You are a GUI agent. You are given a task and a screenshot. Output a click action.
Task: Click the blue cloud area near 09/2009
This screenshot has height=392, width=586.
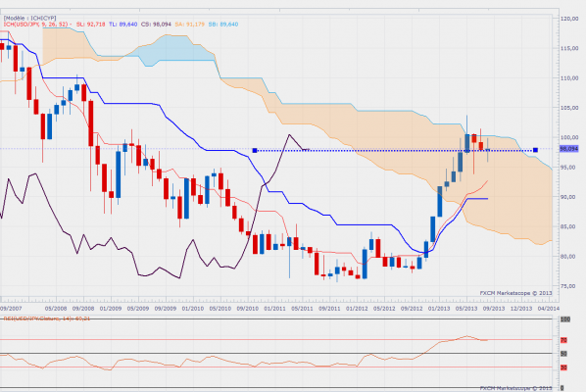(175, 50)
